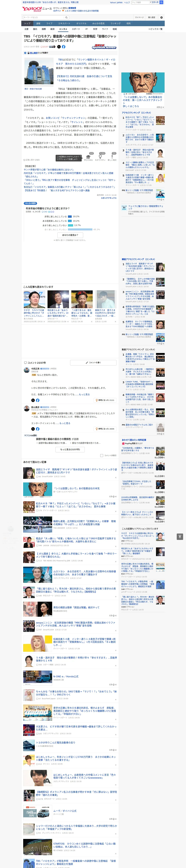186x868 pixels.
Task: Click the top Yahoo web search button
Action: tap(161, 2)
